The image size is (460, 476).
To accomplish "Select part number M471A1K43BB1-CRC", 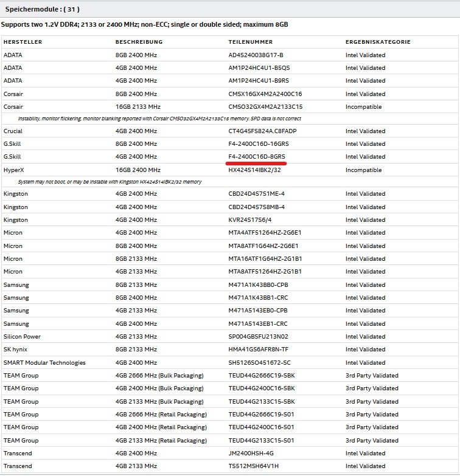I will pyautogui.click(x=258, y=297).
